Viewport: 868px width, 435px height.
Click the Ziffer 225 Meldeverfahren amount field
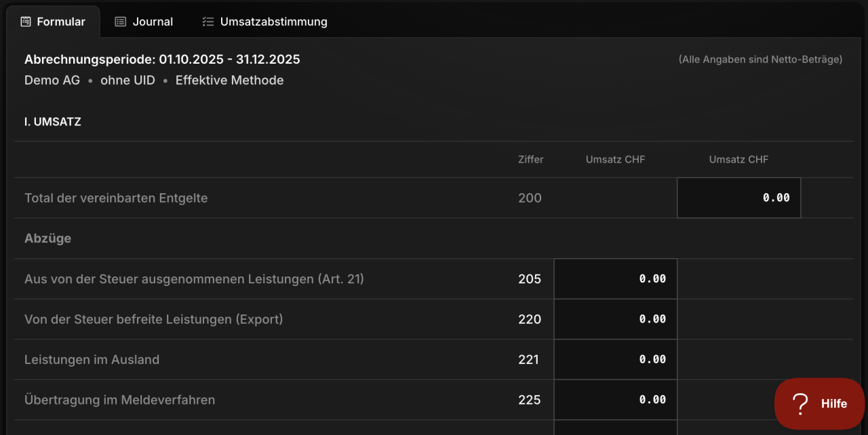coord(616,400)
